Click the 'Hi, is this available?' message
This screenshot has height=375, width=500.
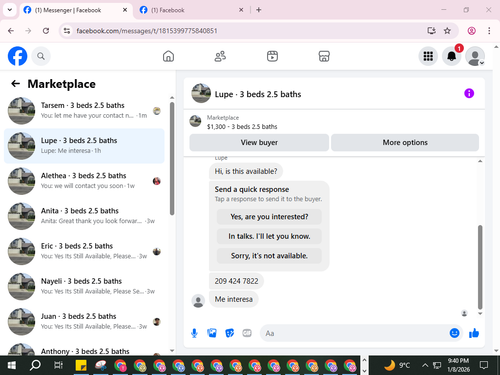[246, 171]
